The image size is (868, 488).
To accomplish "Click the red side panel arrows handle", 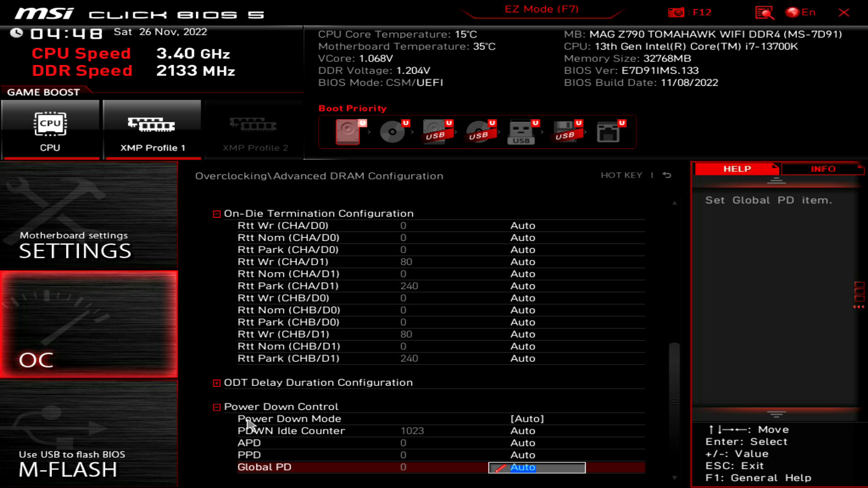I will (859, 296).
